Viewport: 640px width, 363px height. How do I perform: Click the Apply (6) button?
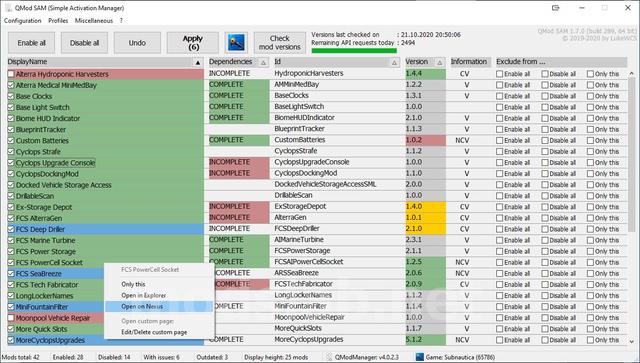point(193,42)
